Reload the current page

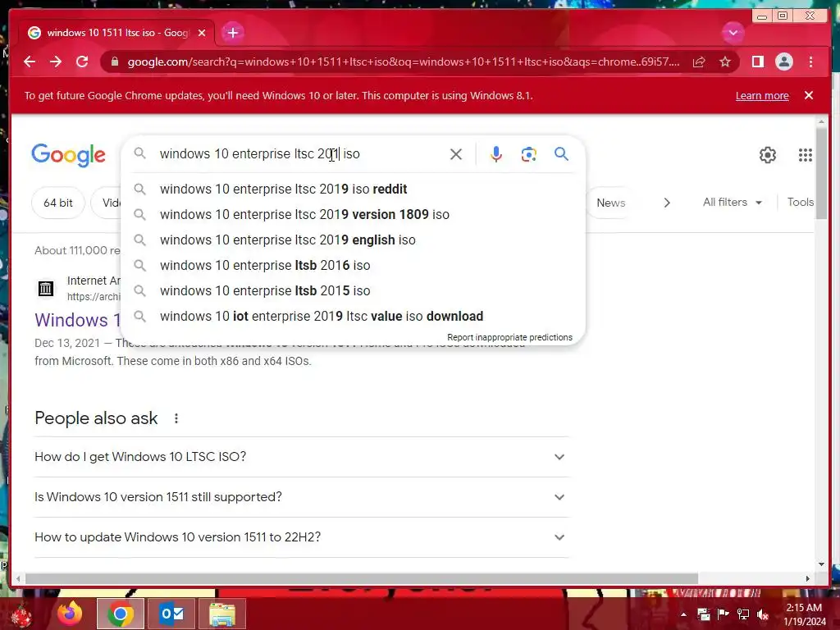pos(82,62)
